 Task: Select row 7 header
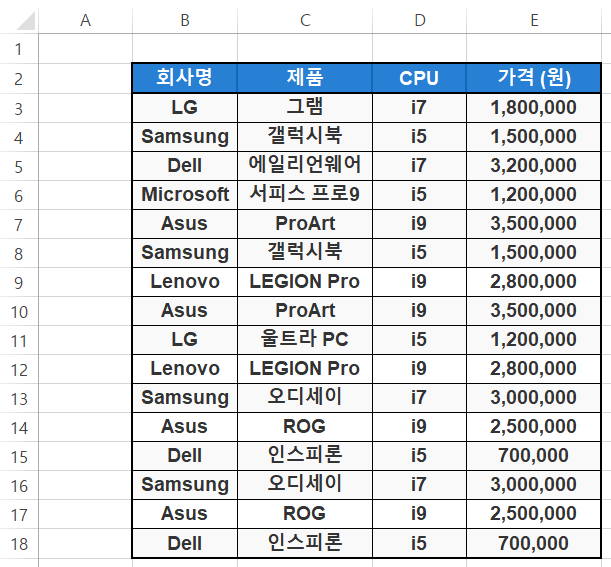(x=19, y=224)
